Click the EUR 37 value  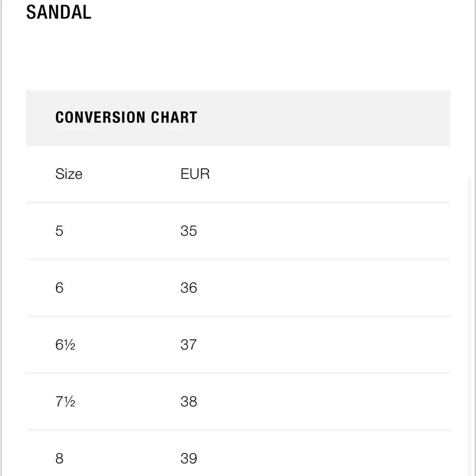(x=188, y=345)
